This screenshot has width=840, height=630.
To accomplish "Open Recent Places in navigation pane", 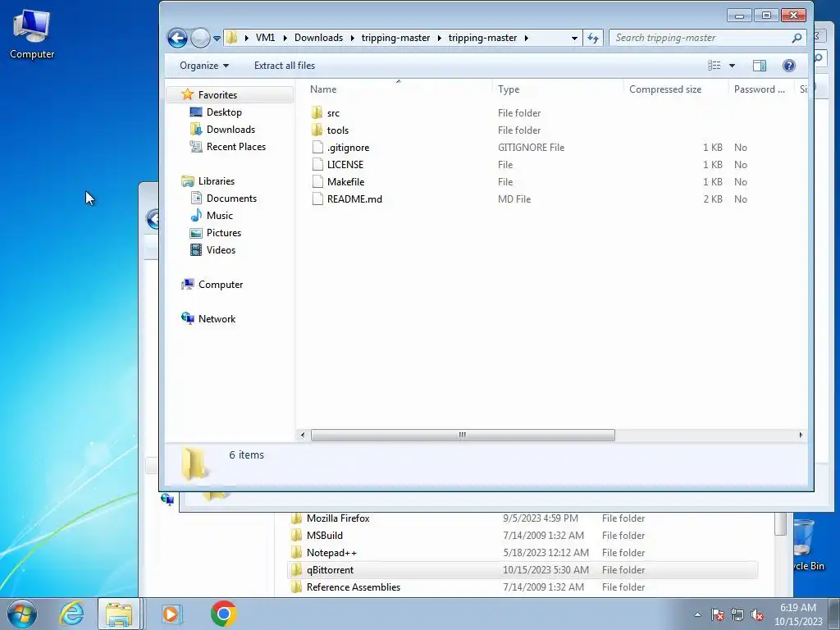I will 236,146.
